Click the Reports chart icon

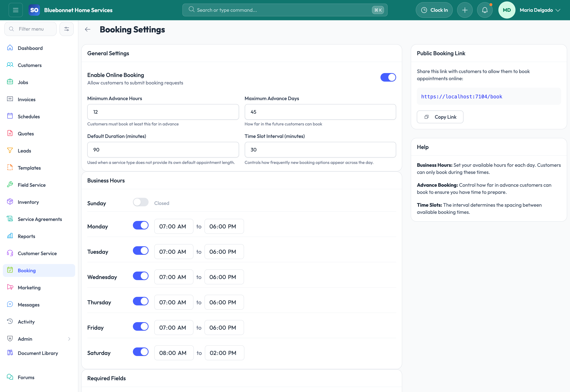[10, 236]
